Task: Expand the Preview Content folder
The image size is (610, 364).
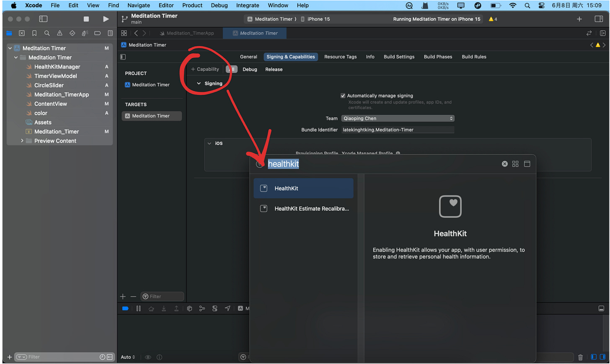Action: tap(22, 141)
